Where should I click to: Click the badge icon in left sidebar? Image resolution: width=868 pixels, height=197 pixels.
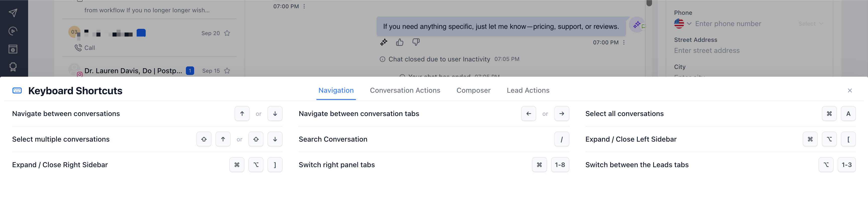13,67
